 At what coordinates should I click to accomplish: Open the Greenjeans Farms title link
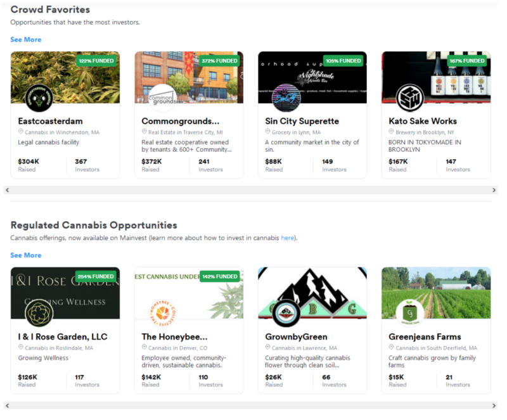[425, 337]
